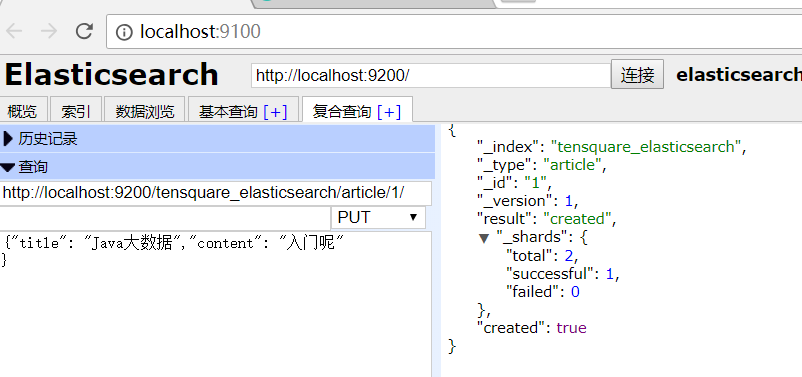
Task: Open the 基本查询 tab
Action: (x=228, y=112)
